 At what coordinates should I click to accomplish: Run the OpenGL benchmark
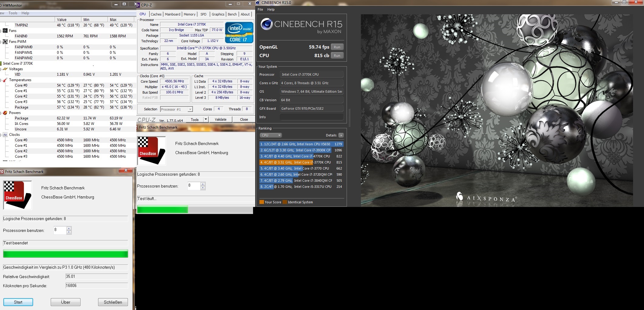pos(337,47)
